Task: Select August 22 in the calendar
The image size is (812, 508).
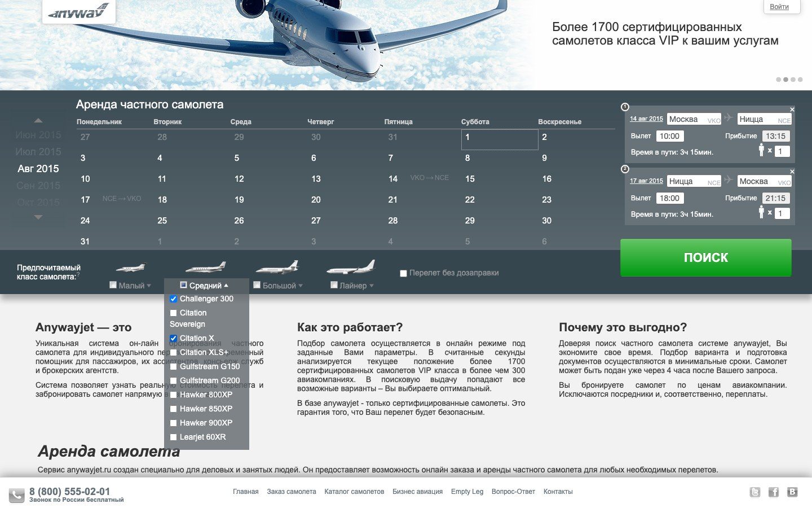Action: click(x=470, y=200)
